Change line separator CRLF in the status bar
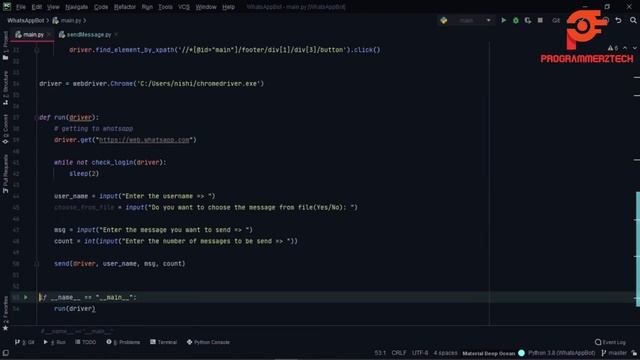The width and height of the screenshot is (640, 360). 399,353
